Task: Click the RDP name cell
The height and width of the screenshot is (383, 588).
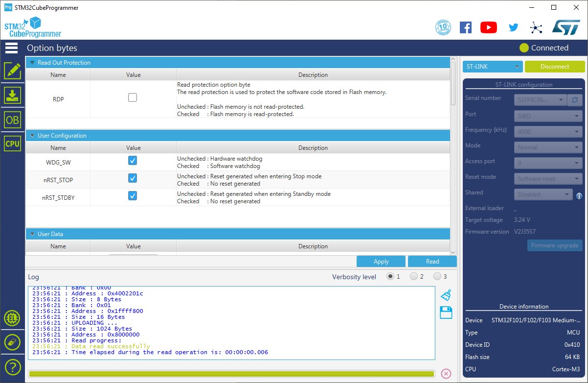Action: (58, 99)
